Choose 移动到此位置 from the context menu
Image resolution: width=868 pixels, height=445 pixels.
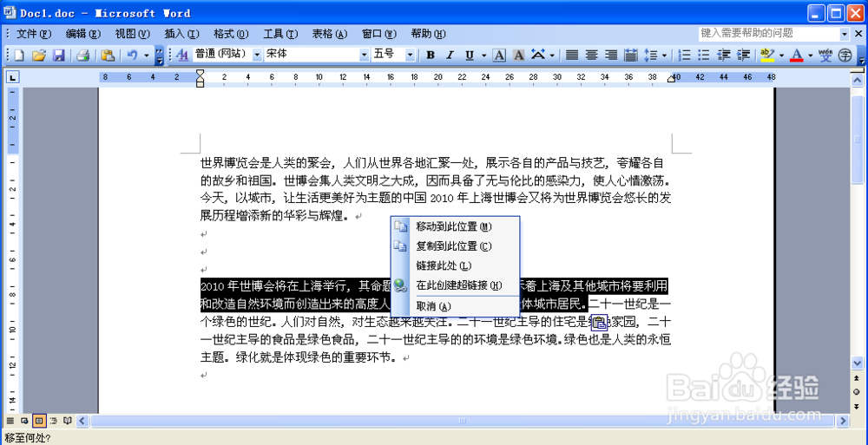pos(455,226)
